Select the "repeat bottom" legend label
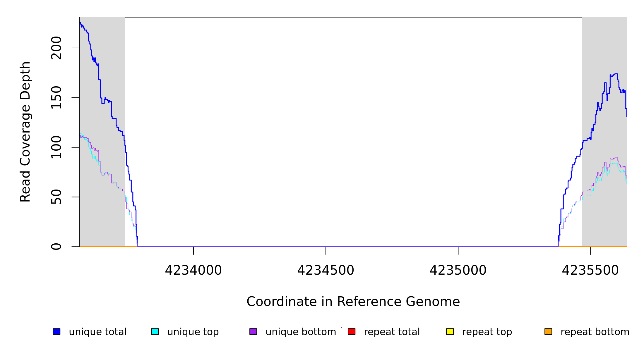Viewport: 644px width, 351px height. [x=595, y=332]
